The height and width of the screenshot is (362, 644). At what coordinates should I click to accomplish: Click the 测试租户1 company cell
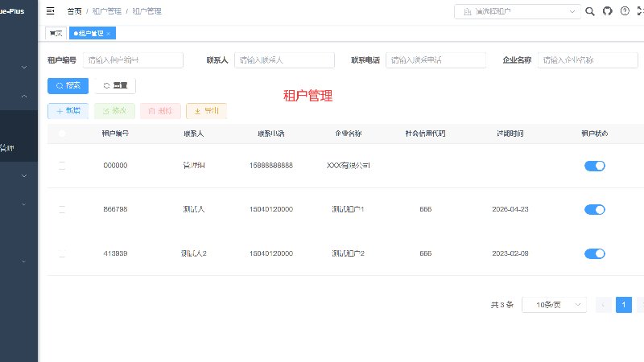pyautogui.click(x=349, y=209)
